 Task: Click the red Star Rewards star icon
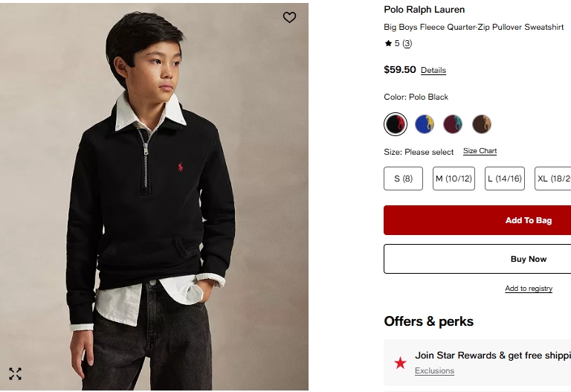[400, 362]
